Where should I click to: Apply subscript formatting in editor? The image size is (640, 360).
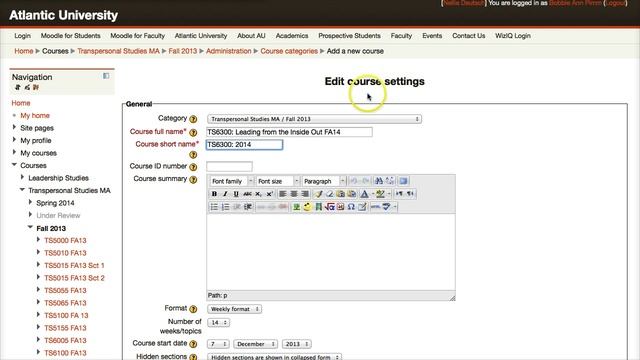[x=258, y=194]
